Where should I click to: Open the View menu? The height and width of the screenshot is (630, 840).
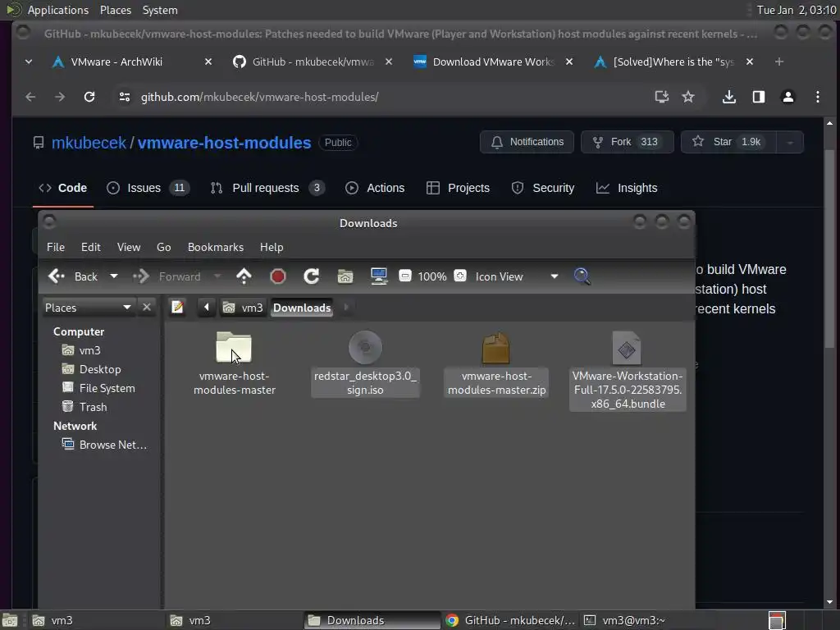click(129, 247)
